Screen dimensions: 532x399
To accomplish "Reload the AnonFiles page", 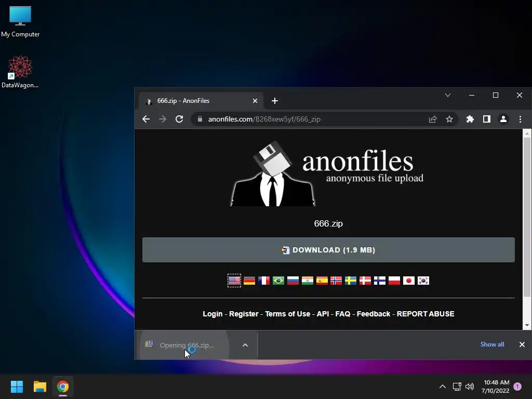I will (179, 119).
